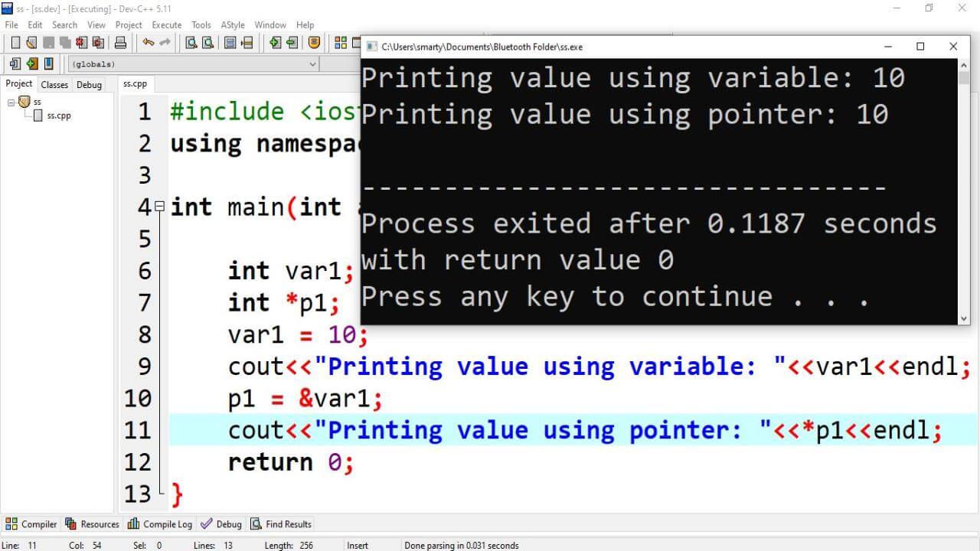The height and width of the screenshot is (551, 980).
Task: Select ss.cpp in the project tree
Action: 59,116
